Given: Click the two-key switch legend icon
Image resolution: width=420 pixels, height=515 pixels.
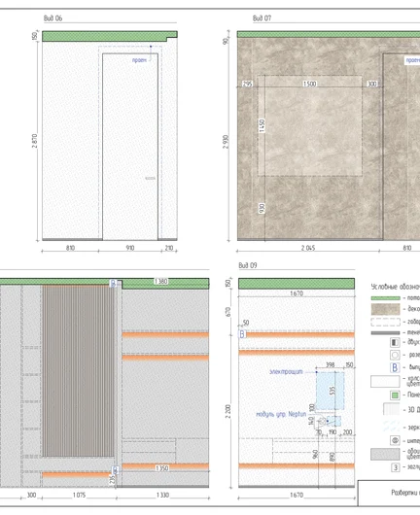Looking at the screenshot, I should [x=395, y=342].
